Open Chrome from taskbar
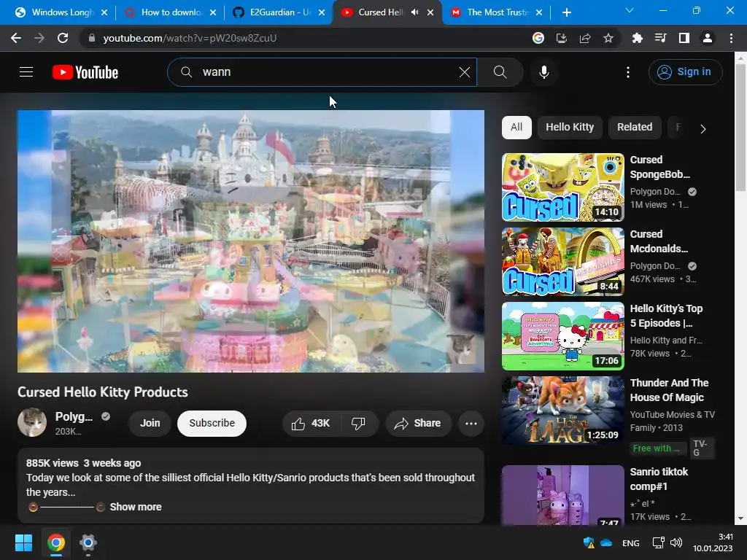 pos(55,542)
